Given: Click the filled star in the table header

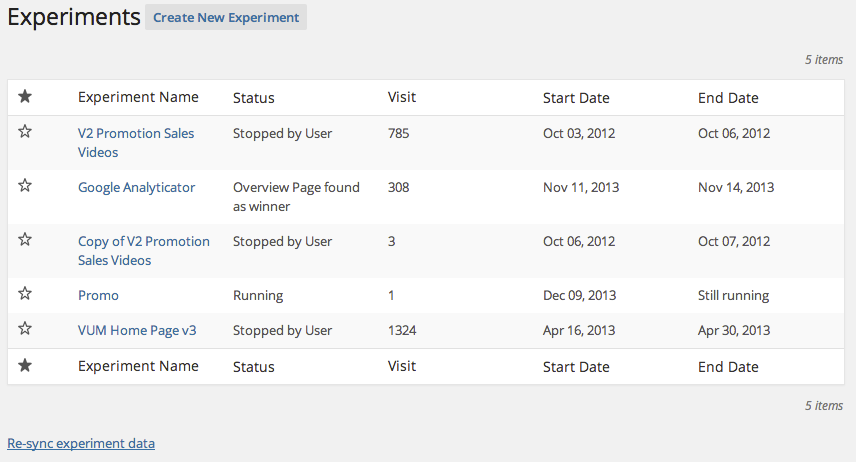Looking at the screenshot, I should pyautogui.click(x=25, y=97).
